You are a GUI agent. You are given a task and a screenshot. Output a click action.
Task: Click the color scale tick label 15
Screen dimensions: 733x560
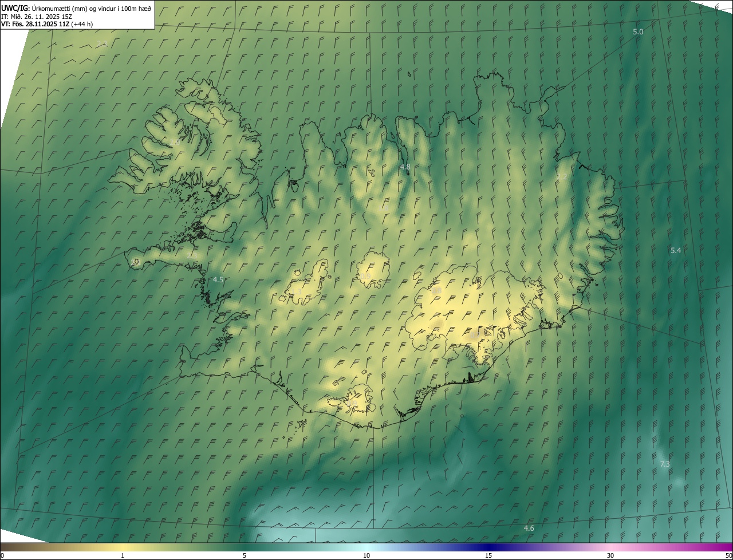tap(488, 555)
